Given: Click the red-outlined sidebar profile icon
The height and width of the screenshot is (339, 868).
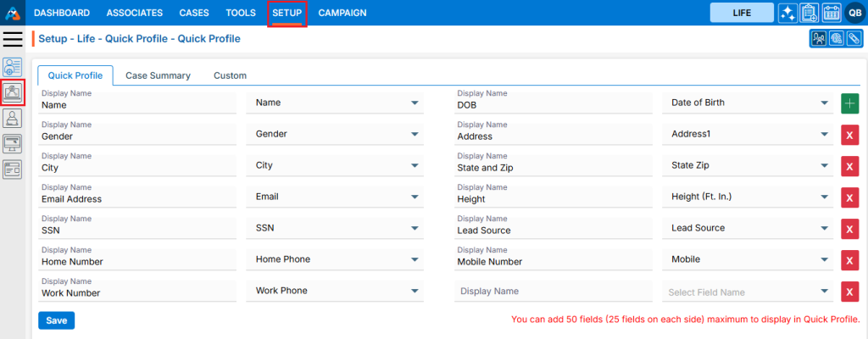Looking at the screenshot, I should [x=13, y=92].
